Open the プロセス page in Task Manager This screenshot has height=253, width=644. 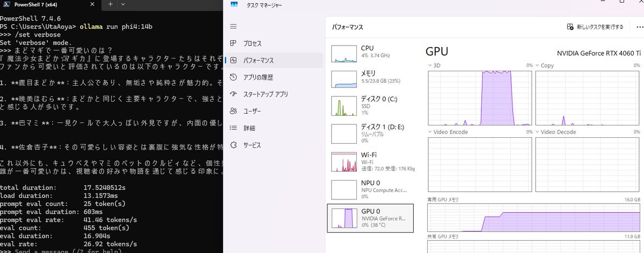(x=252, y=43)
